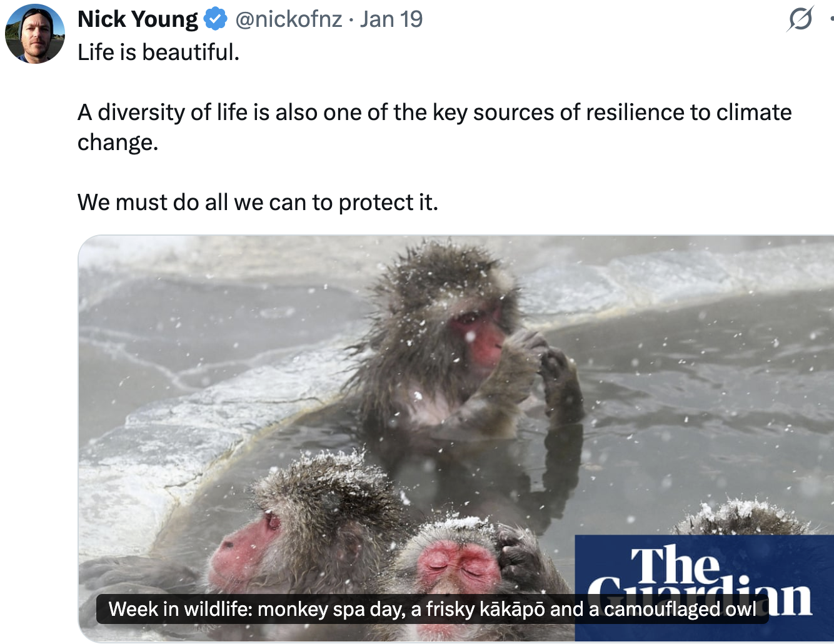The width and height of the screenshot is (834, 644).
Task: Click the blue verified checkmark badge
Action: point(216,19)
